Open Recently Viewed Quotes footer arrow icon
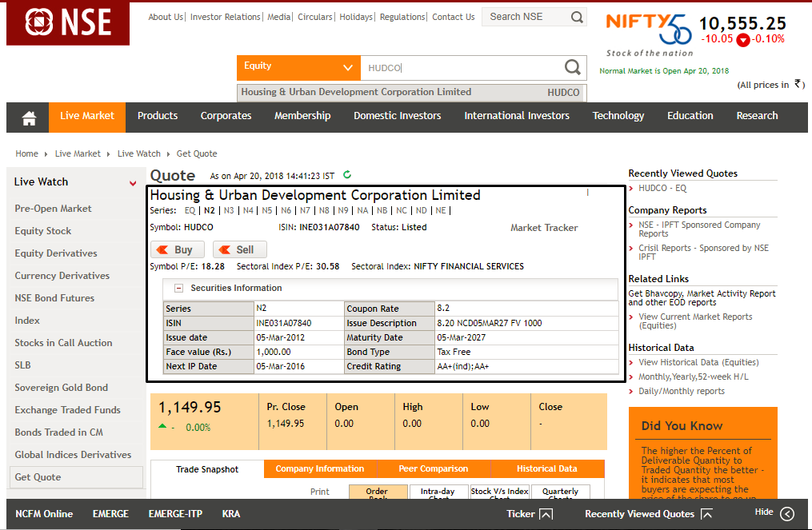The height and width of the screenshot is (530, 812). tap(706, 514)
